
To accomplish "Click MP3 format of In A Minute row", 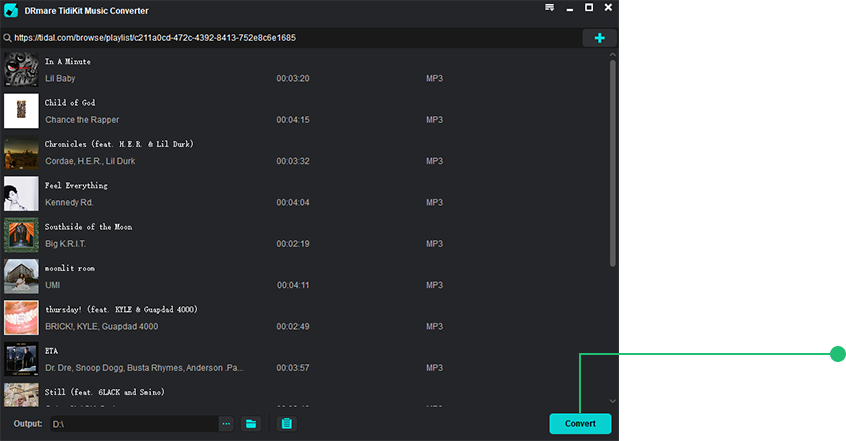I will pyautogui.click(x=434, y=78).
